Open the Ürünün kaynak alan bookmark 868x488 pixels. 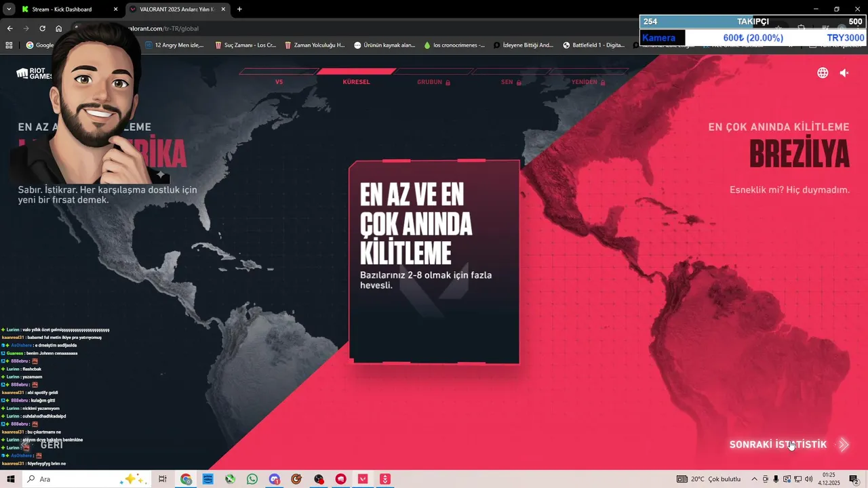click(384, 45)
